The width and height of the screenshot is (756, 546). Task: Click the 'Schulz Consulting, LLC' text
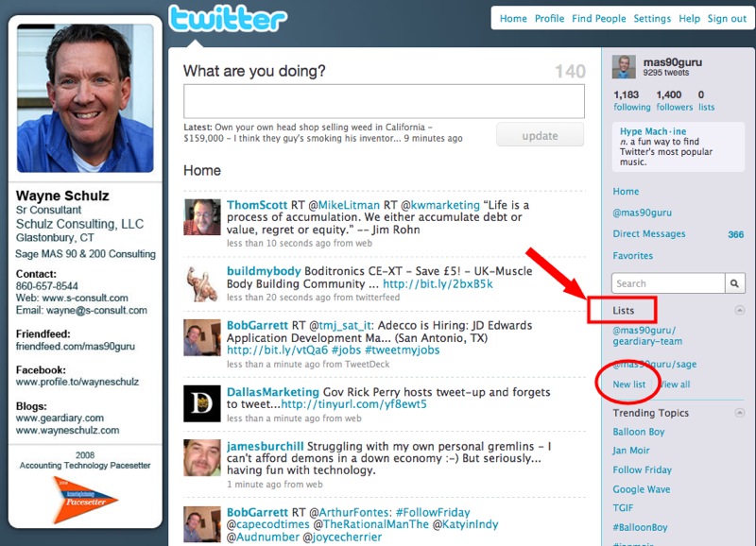click(79, 224)
